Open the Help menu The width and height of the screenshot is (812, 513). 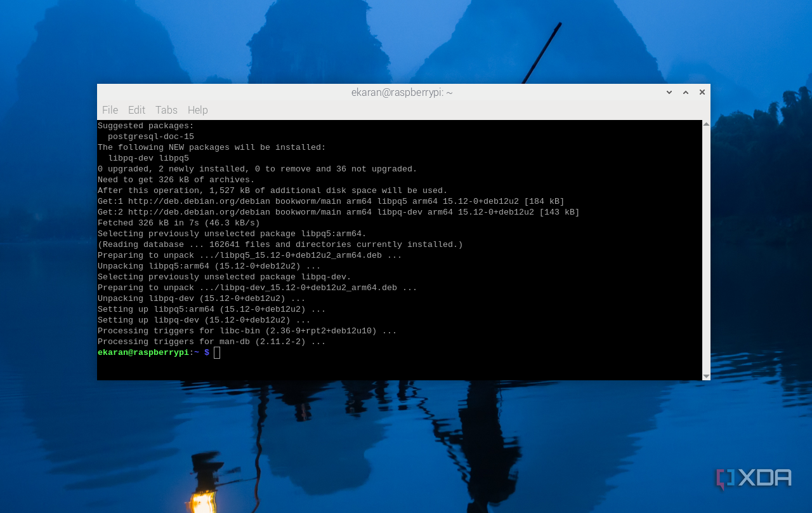[197, 110]
